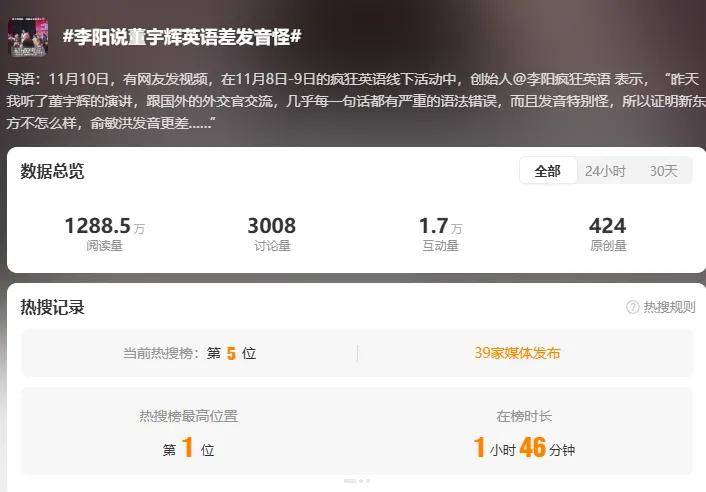Click the 1288.5万 阅读量 statistic
Image resolution: width=706 pixels, height=492 pixels.
pos(104,233)
